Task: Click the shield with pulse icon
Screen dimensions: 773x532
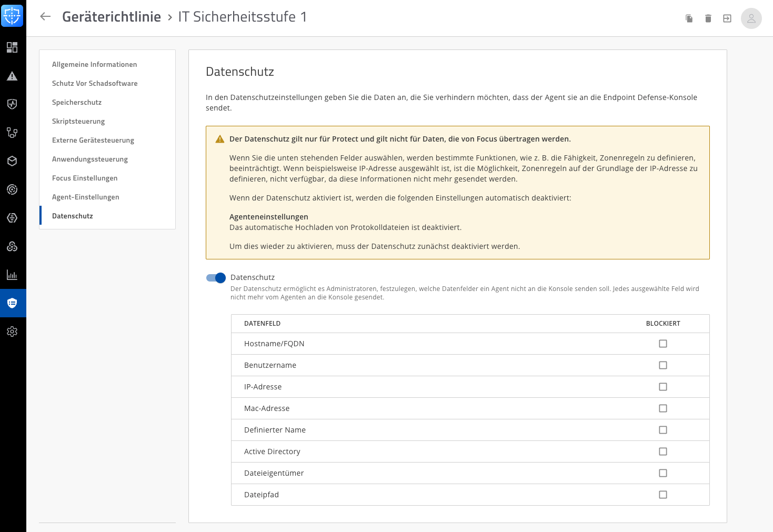Action: click(x=12, y=104)
